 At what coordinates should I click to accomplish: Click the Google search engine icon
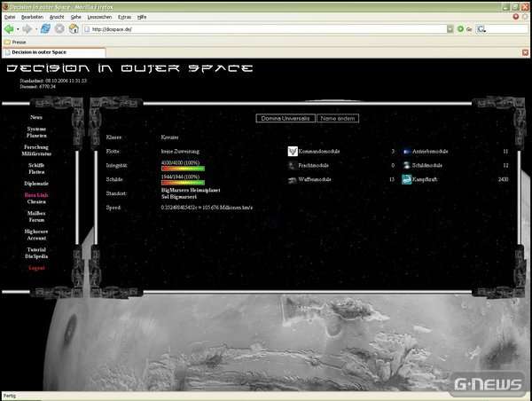481,29
